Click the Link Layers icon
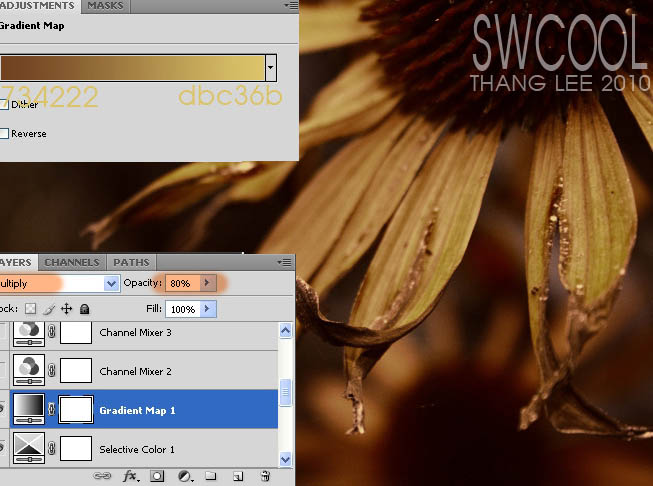 click(x=102, y=476)
